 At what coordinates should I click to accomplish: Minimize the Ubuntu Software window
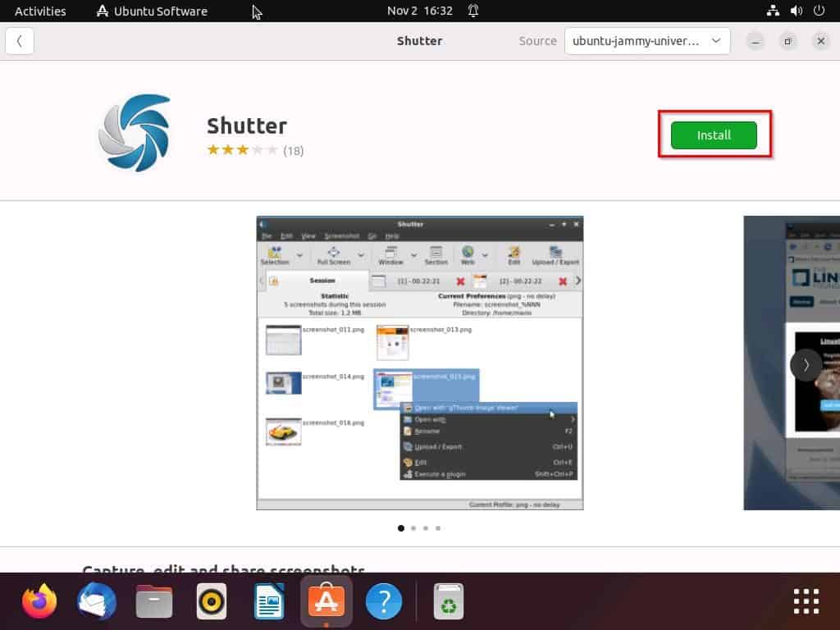[756, 41]
